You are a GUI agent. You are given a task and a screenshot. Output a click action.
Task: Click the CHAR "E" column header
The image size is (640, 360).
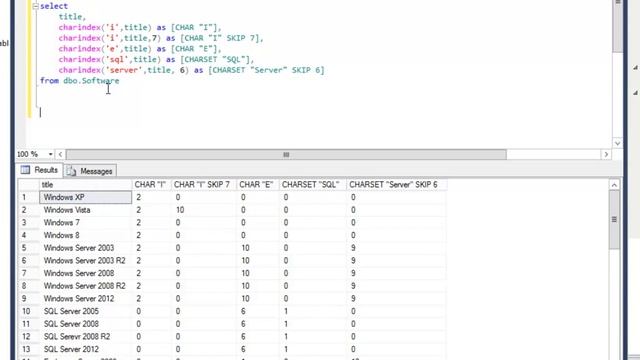[258, 185]
